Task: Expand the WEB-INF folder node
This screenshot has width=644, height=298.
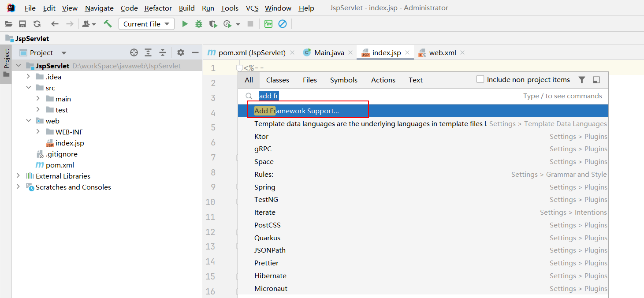Action: pos(38,132)
